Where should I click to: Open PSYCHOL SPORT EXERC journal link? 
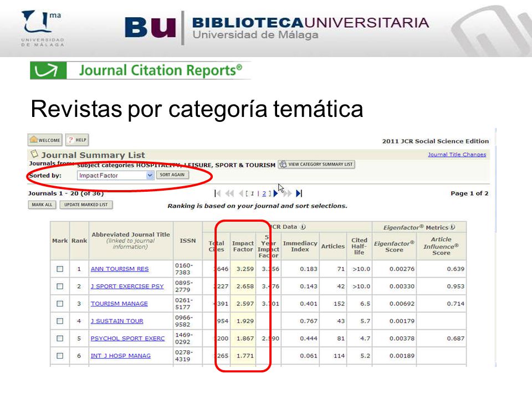(x=127, y=338)
